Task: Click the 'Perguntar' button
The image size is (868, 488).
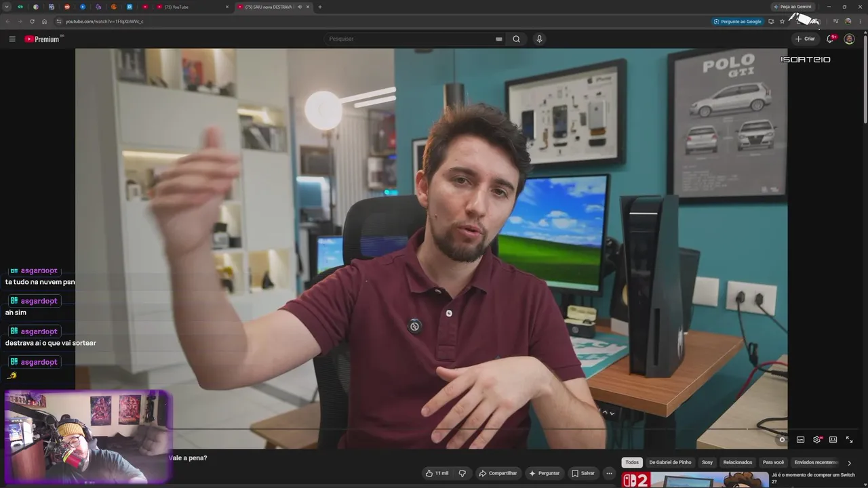Action: (544, 473)
